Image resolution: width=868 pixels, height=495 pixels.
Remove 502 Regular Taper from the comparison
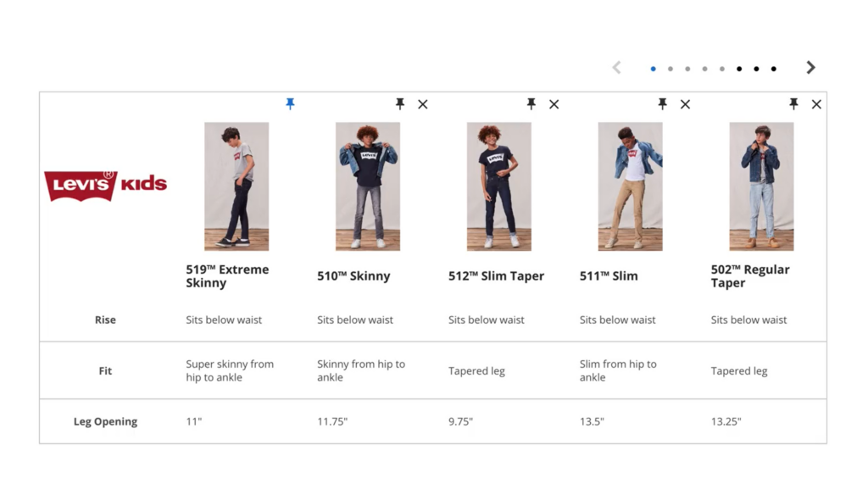[x=816, y=103]
